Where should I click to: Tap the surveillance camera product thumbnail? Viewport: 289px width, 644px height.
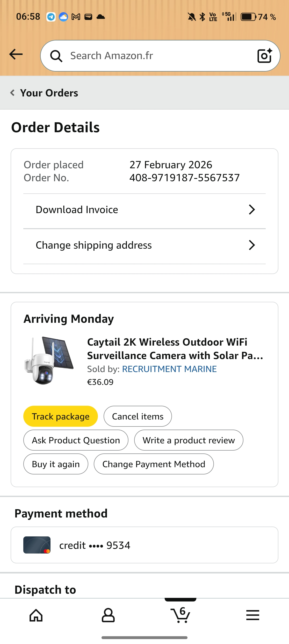[49, 360]
